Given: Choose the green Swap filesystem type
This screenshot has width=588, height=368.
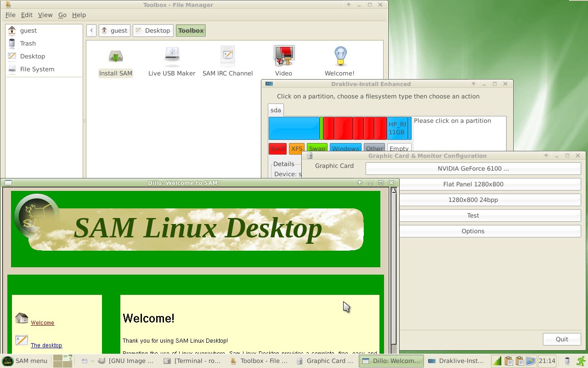Looking at the screenshot, I should [x=317, y=148].
